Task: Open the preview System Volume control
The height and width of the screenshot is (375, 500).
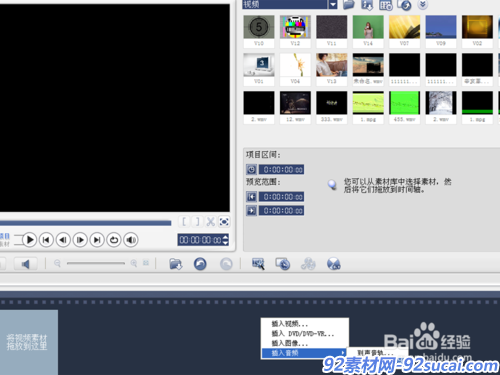Action: coord(131,240)
